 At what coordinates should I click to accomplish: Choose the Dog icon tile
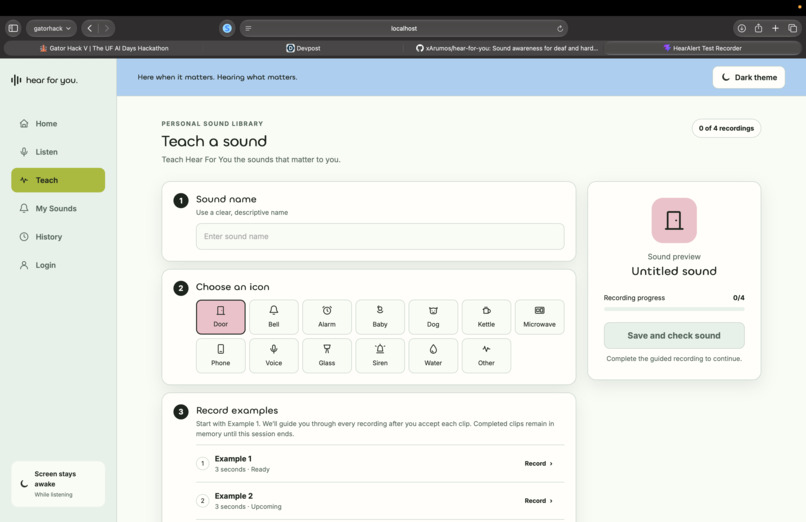pos(433,317)
